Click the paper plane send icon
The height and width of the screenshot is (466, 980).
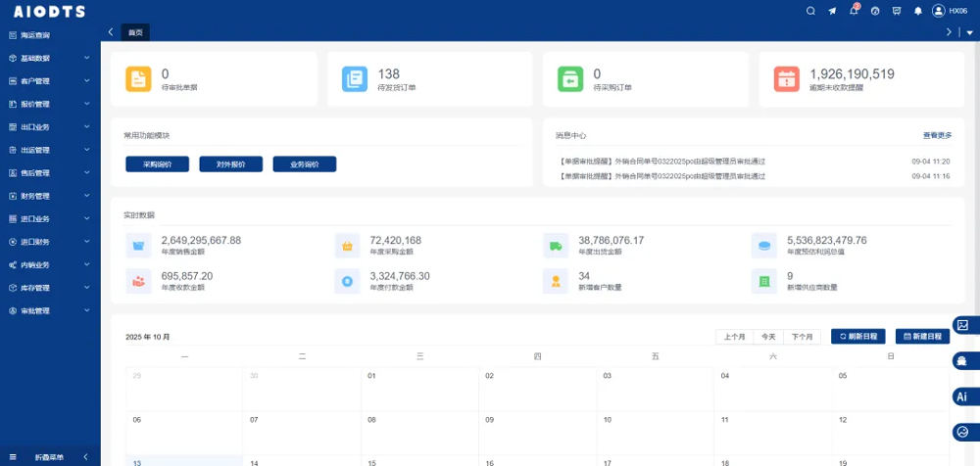tap(832, 11)
